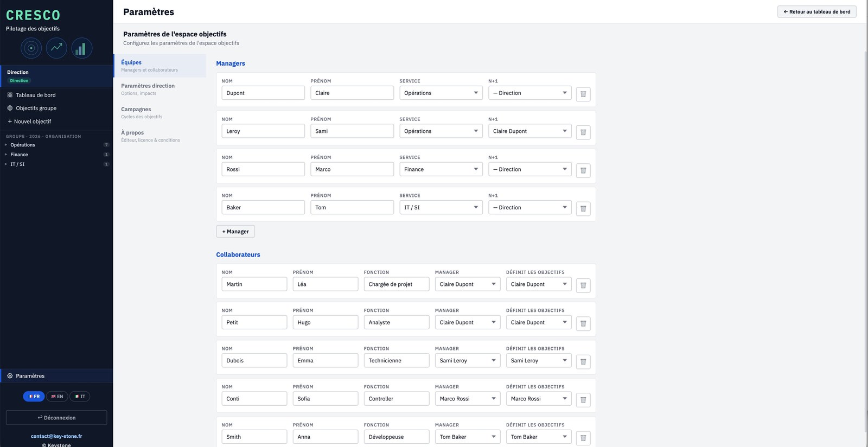Click the trending line chart icon

56,48
